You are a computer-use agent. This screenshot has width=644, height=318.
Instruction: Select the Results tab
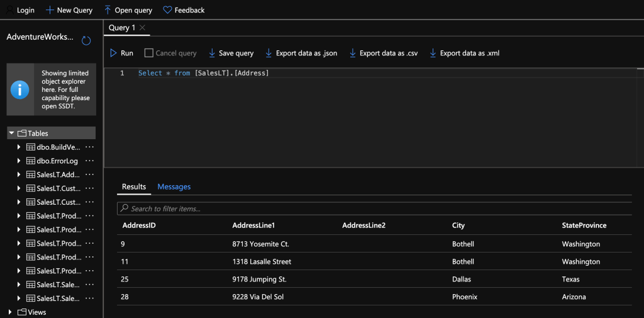tap(134, 187)
